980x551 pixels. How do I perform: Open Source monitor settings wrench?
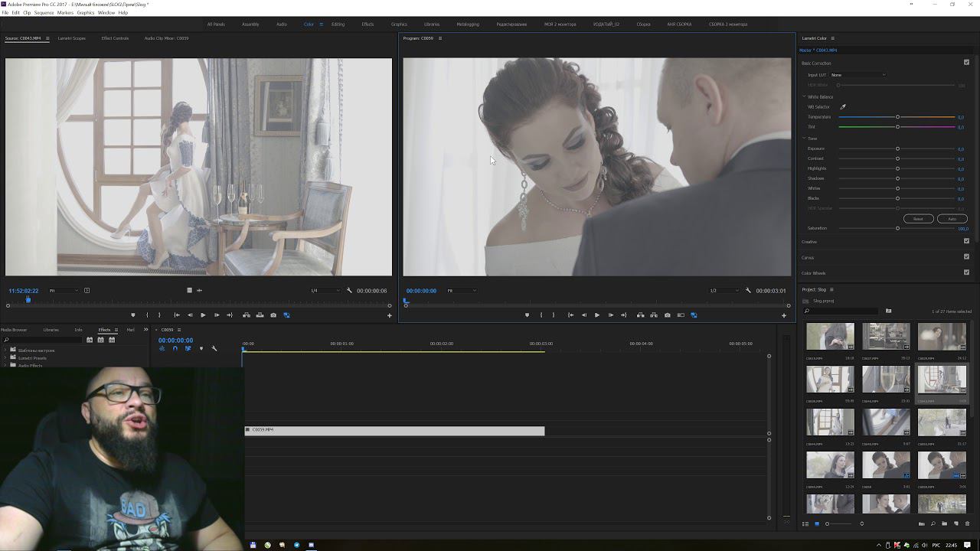click(349, 290)
